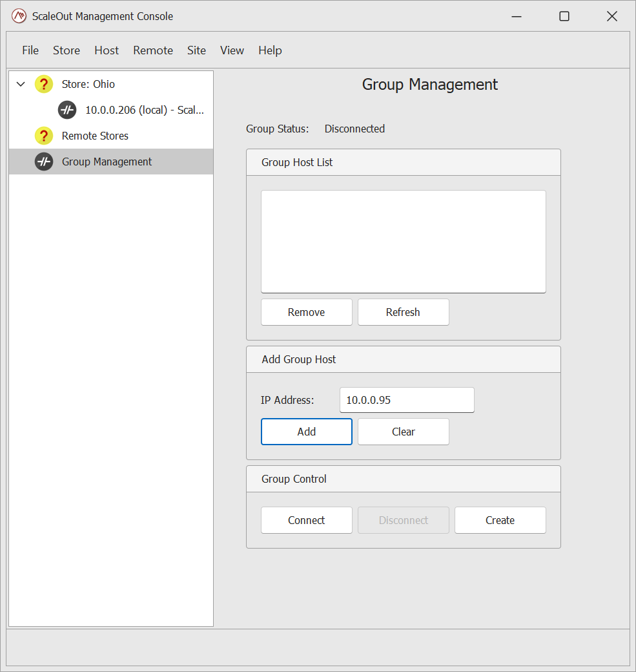636x672 pixels.
Task: Click the disconnected icon beside Group Management
Action: point(44,162)
